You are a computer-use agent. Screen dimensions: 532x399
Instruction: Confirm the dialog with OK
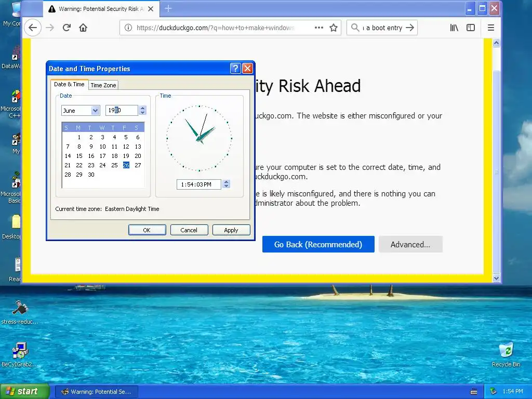pyautogui.click(x=147, y=230)
